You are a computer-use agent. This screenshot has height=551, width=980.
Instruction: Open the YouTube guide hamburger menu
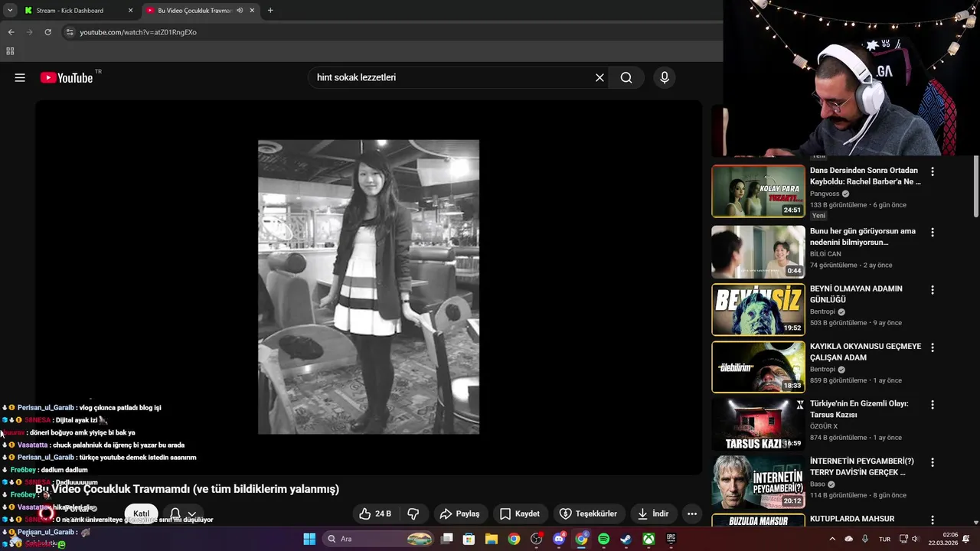(x=20, y=77)
